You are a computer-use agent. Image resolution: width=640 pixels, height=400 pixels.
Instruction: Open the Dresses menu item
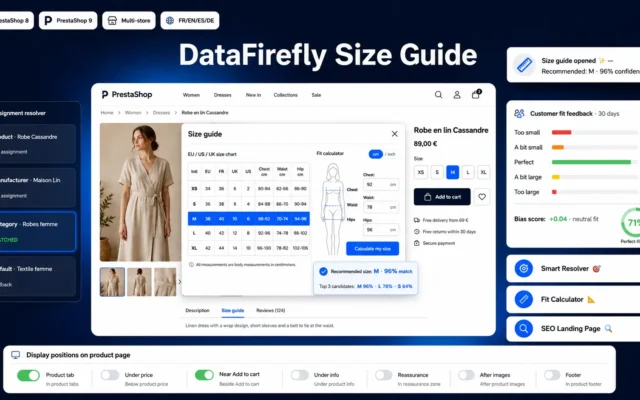pyautogui.click(x=222, y=95)
